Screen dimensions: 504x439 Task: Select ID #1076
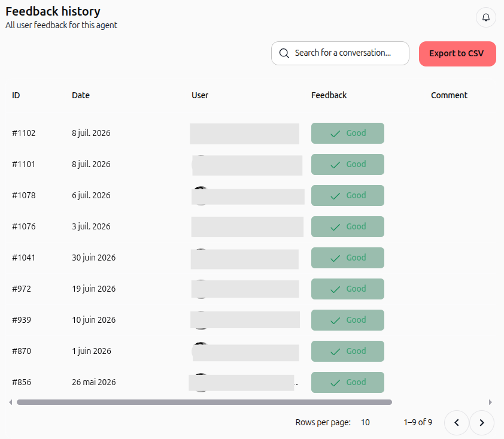click(24, 227)
